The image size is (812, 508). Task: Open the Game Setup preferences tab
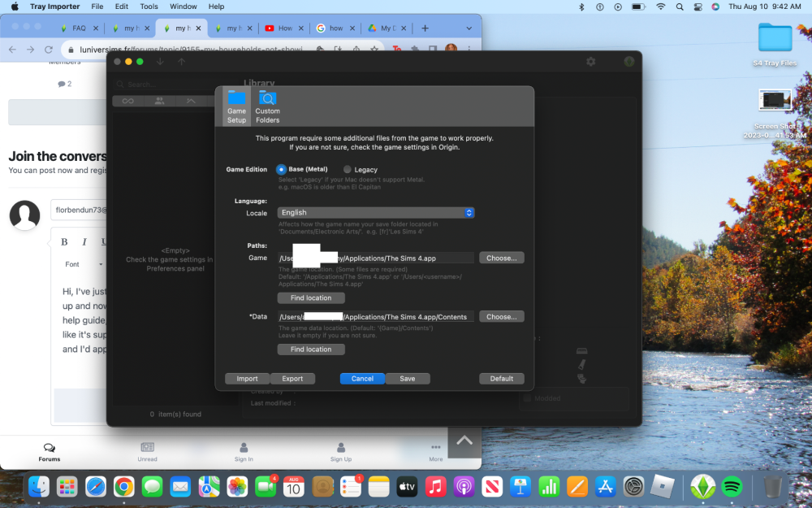tap(236, 106)
